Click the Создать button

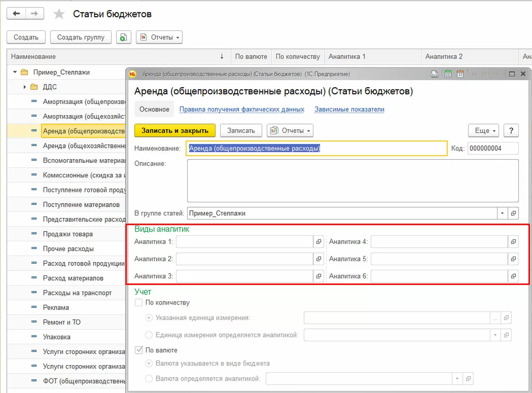click(26, 37)
